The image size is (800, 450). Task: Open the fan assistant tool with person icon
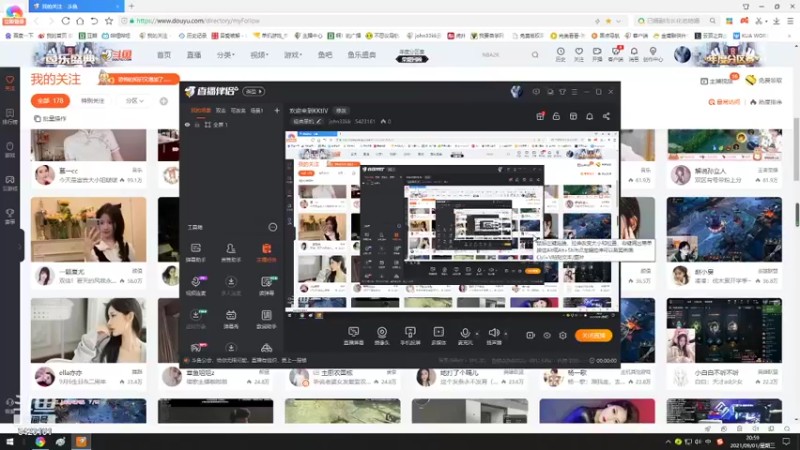[x=231, y=253]
